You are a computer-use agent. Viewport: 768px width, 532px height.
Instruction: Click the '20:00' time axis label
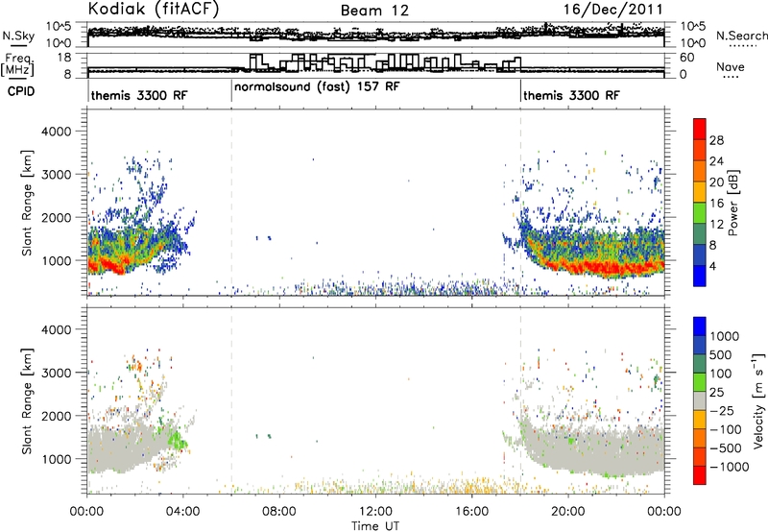pyautogui.click(x=567, y=512)
